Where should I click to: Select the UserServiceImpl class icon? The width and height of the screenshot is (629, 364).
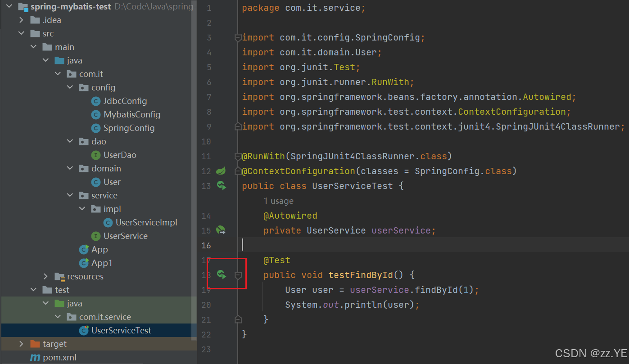(x=108, y=223)
